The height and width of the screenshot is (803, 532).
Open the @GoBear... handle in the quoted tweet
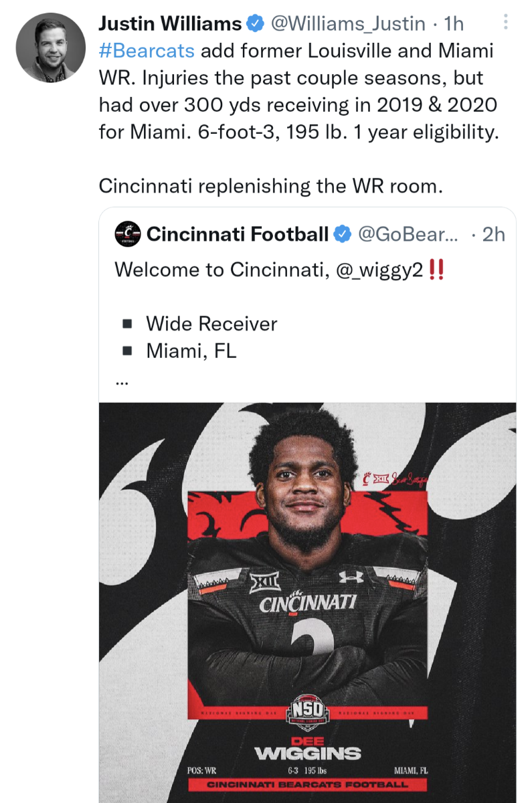[408, 234]
